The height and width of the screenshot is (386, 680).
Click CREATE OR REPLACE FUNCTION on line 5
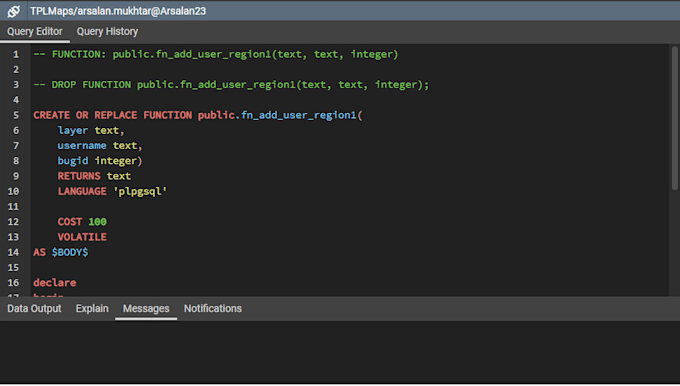[x=113, y=115]
